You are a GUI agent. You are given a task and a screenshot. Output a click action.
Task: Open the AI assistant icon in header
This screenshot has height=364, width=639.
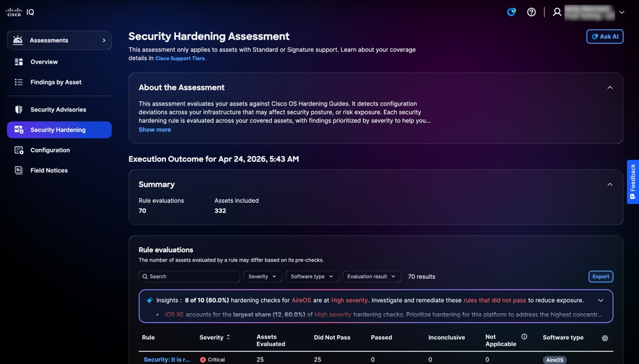coord(511,12)
